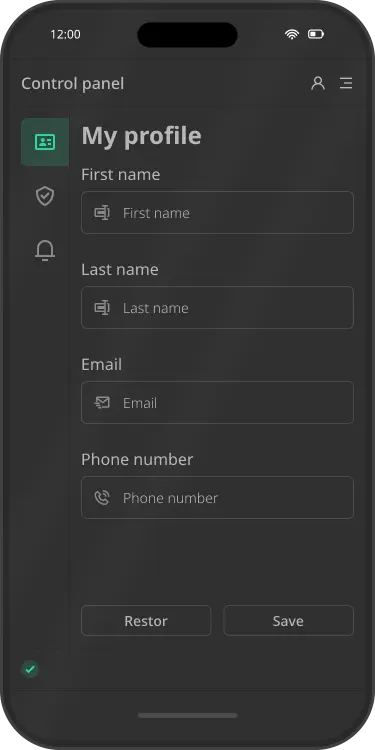The image size is (375, 750).
Task: Click the Last name label above the field
Action: pyautogui.click(x=120, y=269)
